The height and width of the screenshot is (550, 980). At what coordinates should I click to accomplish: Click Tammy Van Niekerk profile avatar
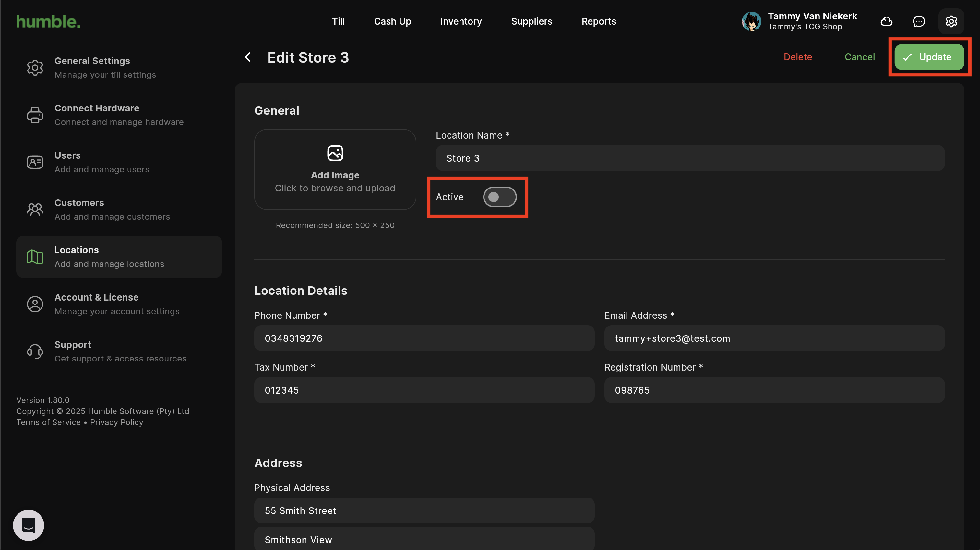751,21
